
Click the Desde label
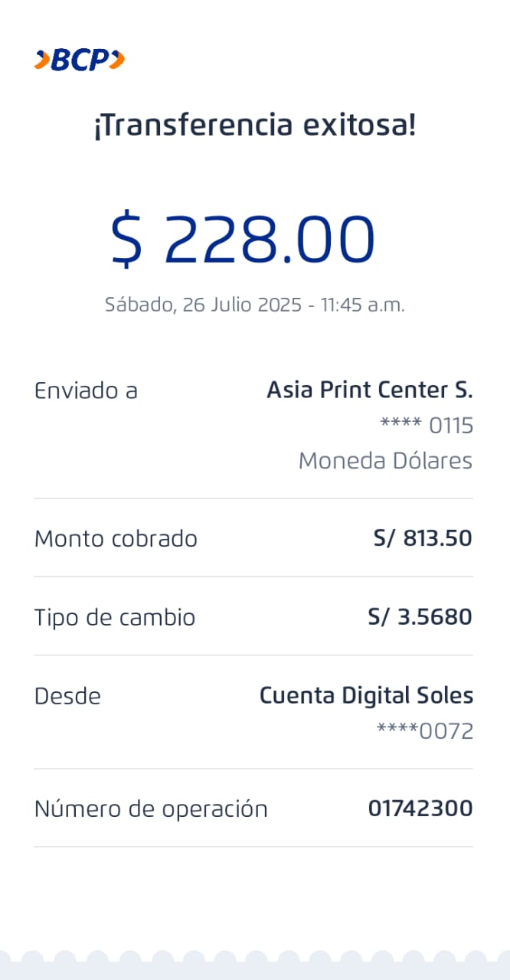67,696
